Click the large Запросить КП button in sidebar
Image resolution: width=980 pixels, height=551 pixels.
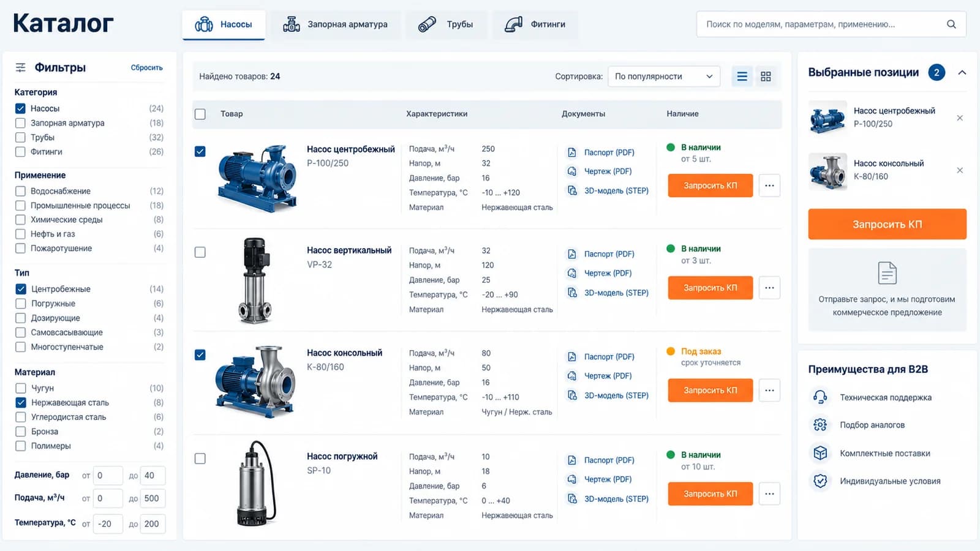[887, 224]
